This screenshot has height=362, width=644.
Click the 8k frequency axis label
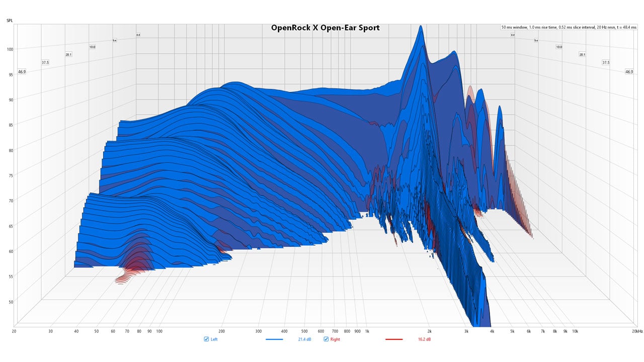tap(555, 331)
